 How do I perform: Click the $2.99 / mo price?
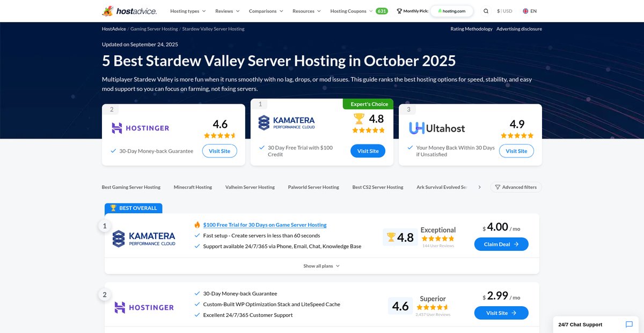click(501, 296)
